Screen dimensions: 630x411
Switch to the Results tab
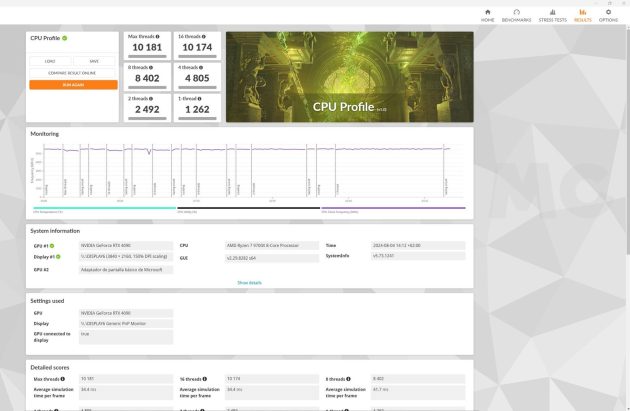click(582, 15)
